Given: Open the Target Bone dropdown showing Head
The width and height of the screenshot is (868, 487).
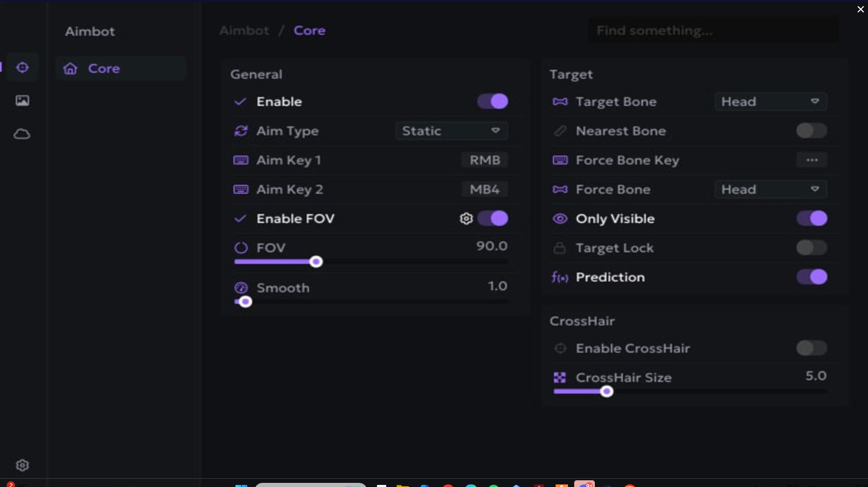Looking at the screenshot, I should click(770, 101).
